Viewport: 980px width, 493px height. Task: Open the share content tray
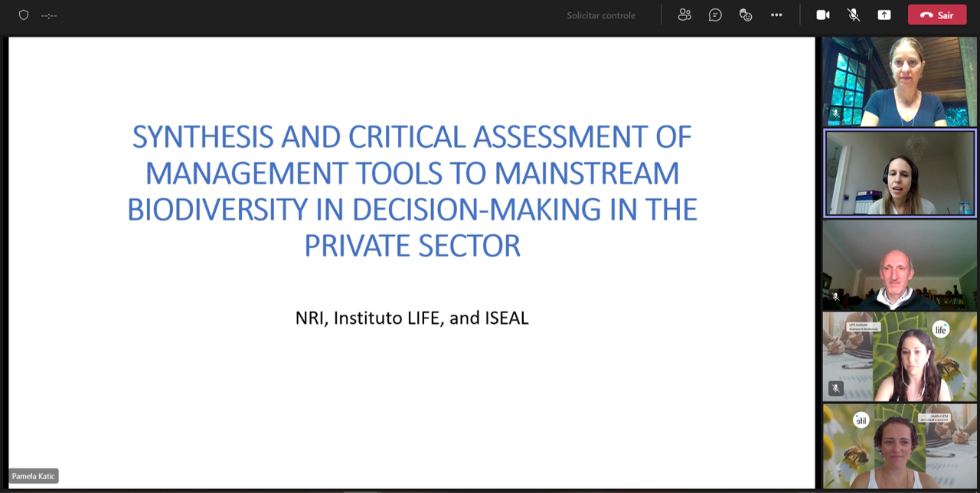884,15
